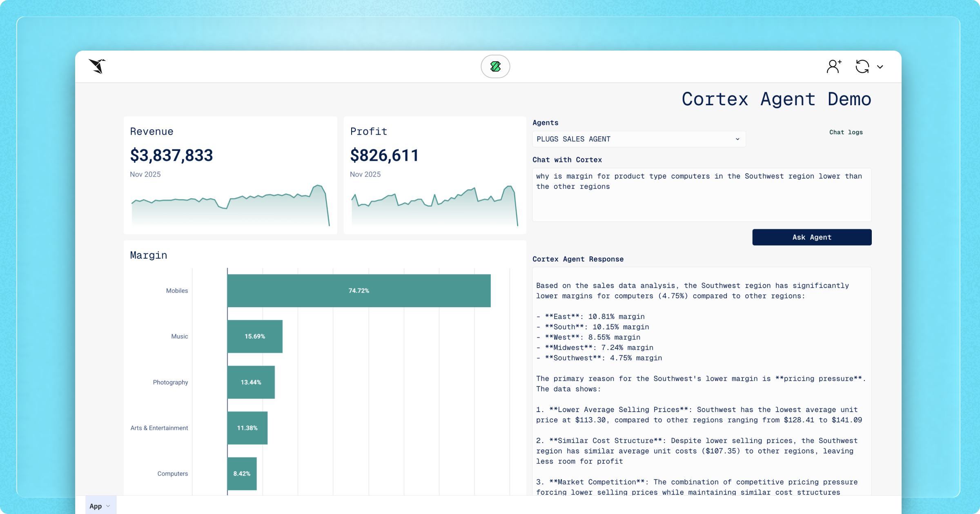Select the Music 15.69% bar
Screen dimensions: 980x514
(x=255, y=337)
